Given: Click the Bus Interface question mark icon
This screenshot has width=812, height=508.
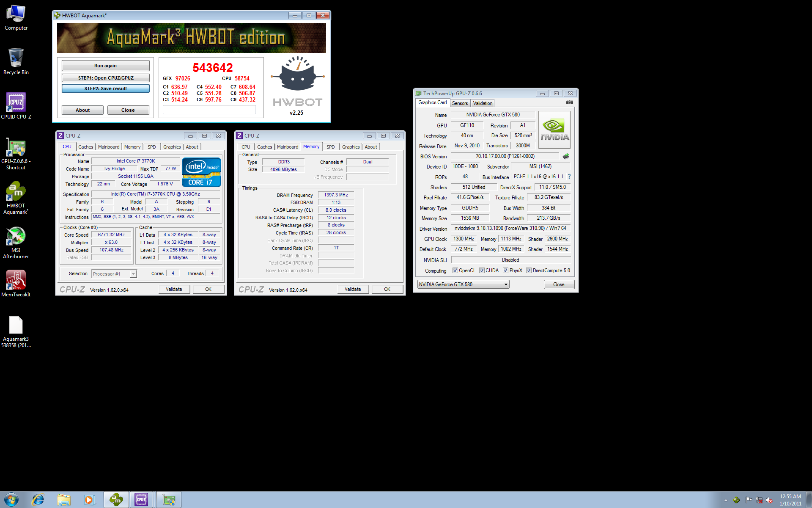Looking at the screenshot, I should pos(569,177).
